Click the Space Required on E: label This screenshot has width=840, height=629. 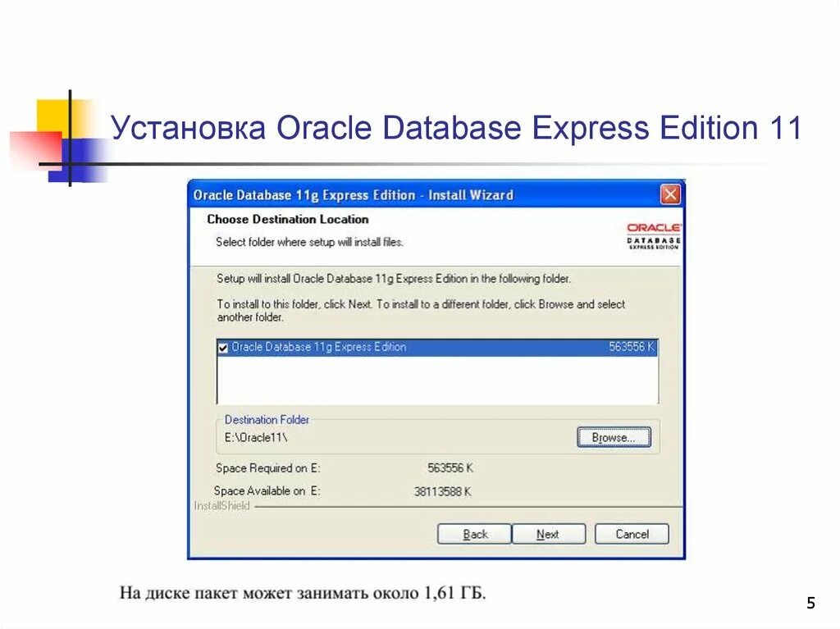(268, 468)
